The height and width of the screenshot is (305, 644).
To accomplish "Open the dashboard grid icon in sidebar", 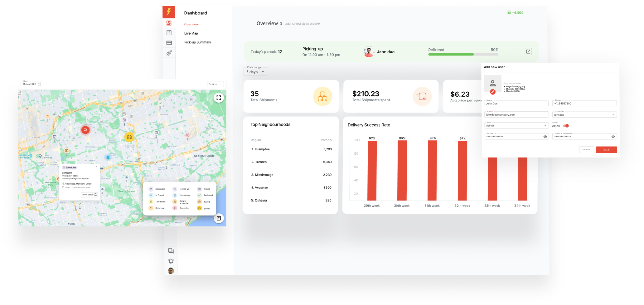I will click(169, 23).
